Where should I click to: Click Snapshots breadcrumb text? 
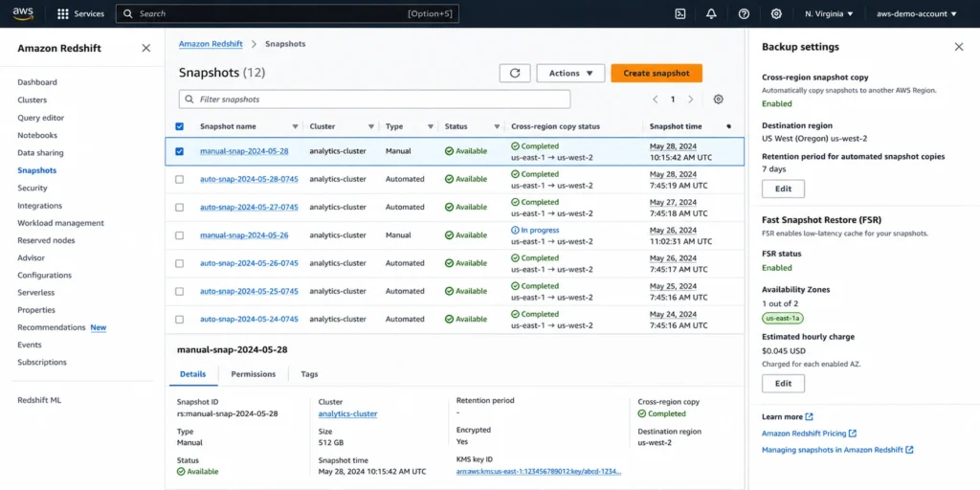285,44
